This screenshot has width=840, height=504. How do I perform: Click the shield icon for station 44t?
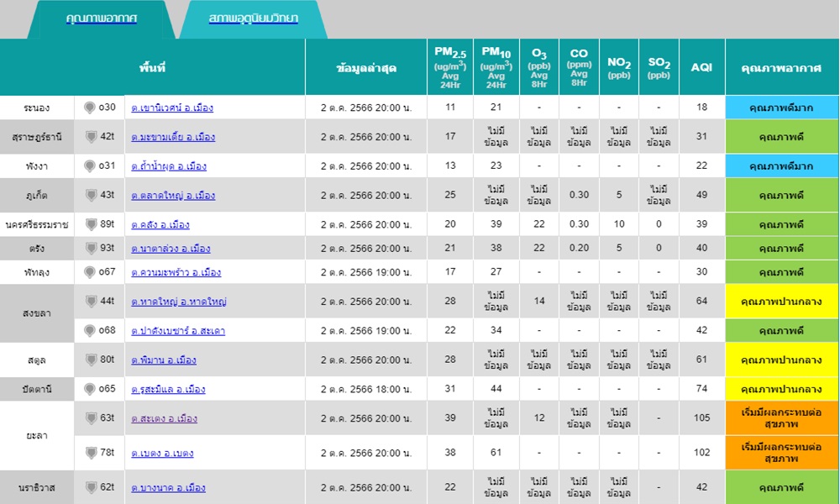coord(90,302)
